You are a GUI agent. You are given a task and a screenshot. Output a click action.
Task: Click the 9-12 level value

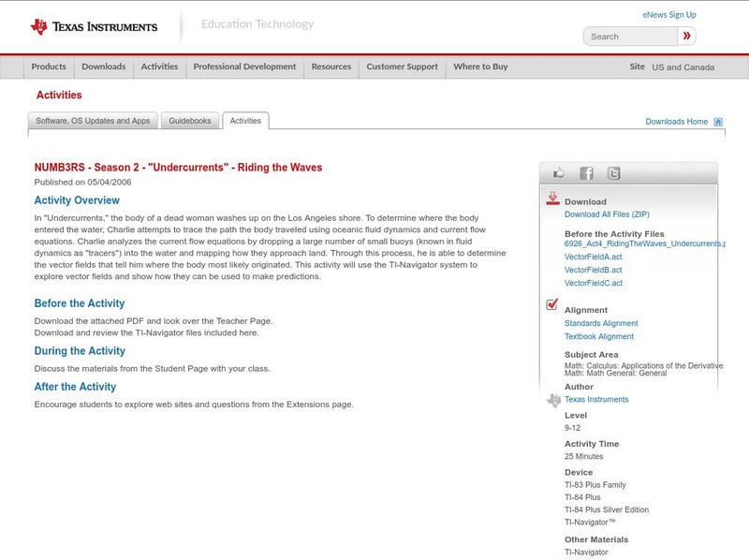point(572,428)
